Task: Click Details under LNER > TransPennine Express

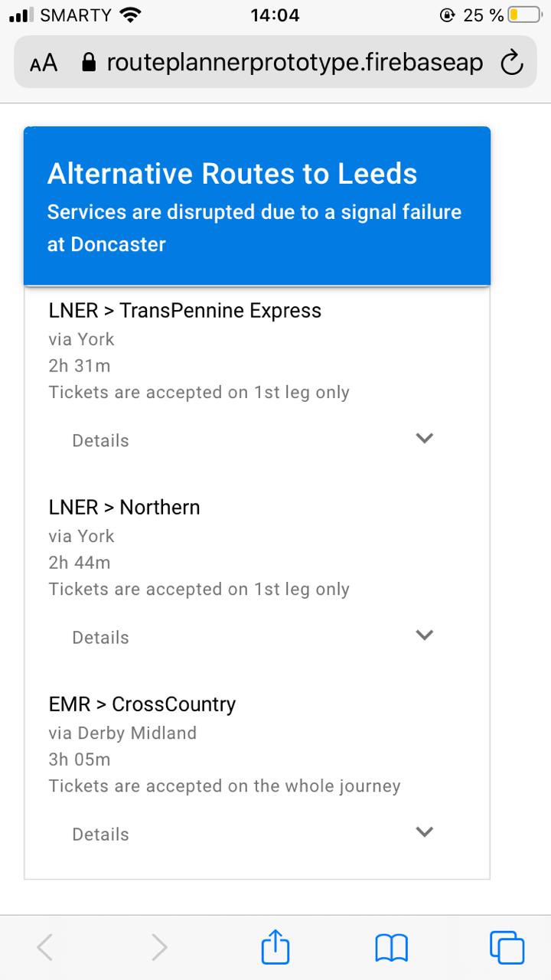Action: pyautogui.click(x=100, y=440)
